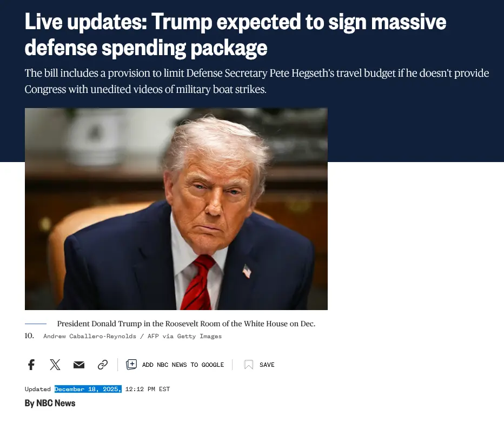Click the subheadline about Pete Hegseth's travel budget
Image resolution: width=504 pixels, height=423 pixels.
coord(257,81)
